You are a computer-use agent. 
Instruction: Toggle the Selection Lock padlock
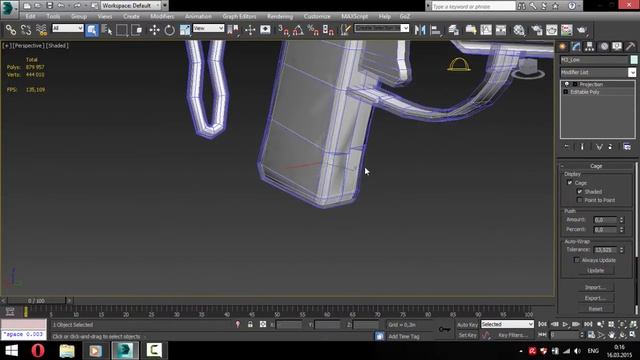coord(250,324)
